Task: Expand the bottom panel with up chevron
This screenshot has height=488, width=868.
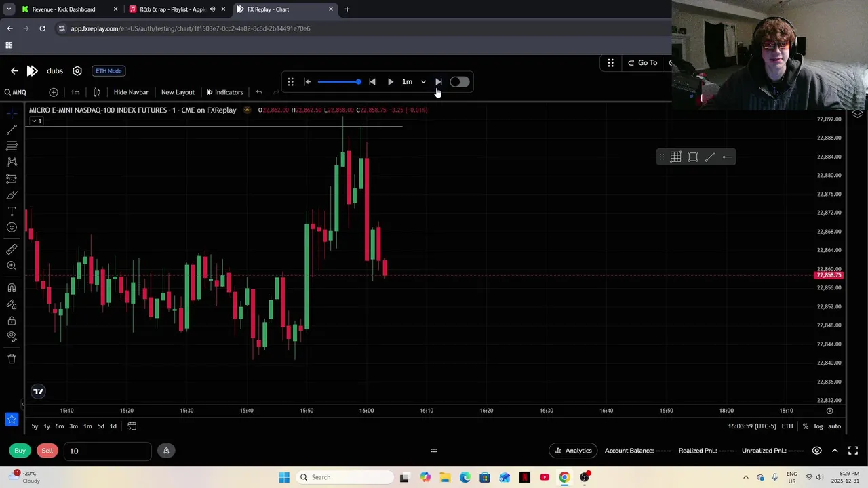Action: 835,451
